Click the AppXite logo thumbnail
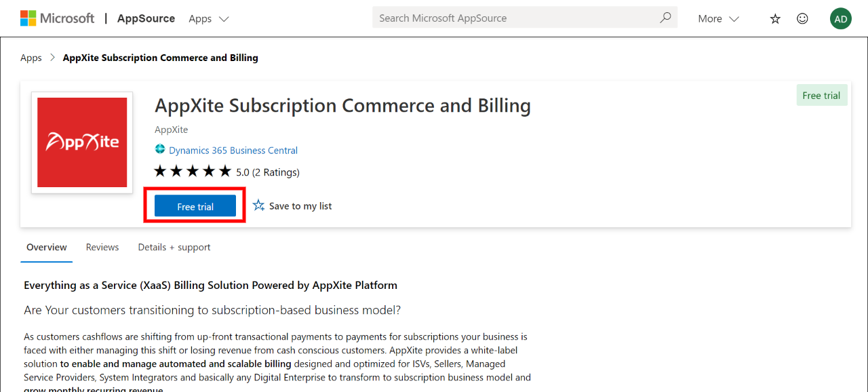 click(82, 142)
